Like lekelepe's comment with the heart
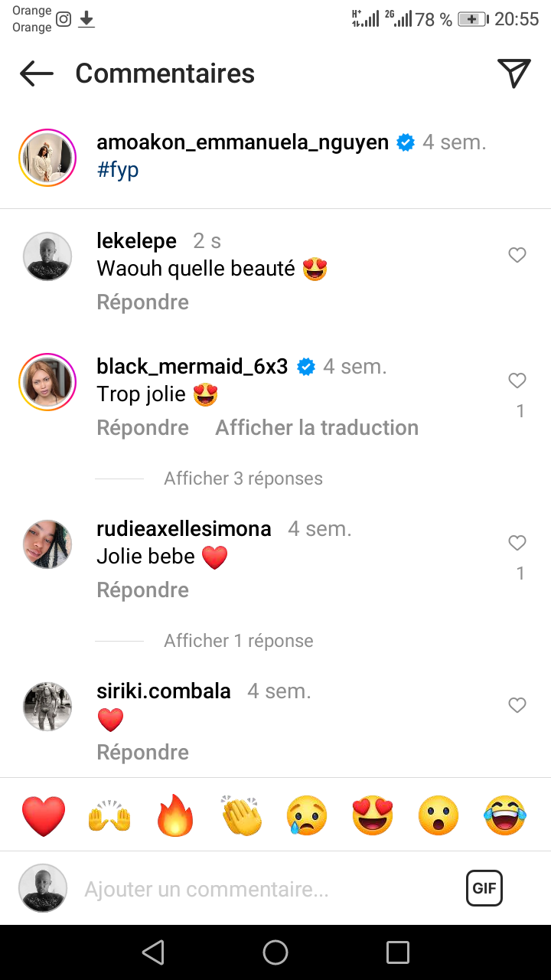The height and width of the screenshot is (980, 551). click(x=517, y=255)
